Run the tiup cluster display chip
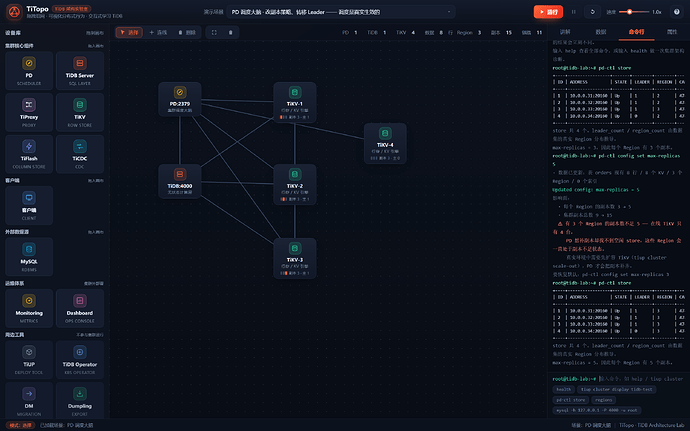This screenshot has height=431, width=690. coord(617,389)
